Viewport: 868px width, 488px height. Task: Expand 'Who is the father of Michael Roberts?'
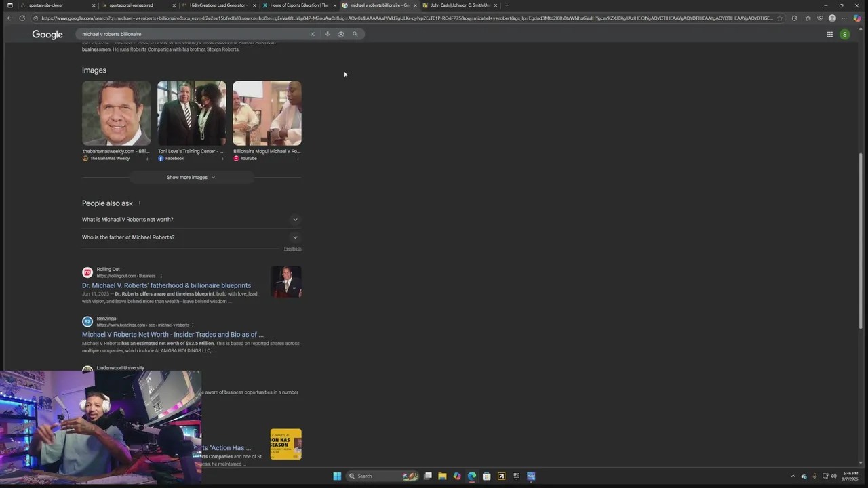point(191,237)
